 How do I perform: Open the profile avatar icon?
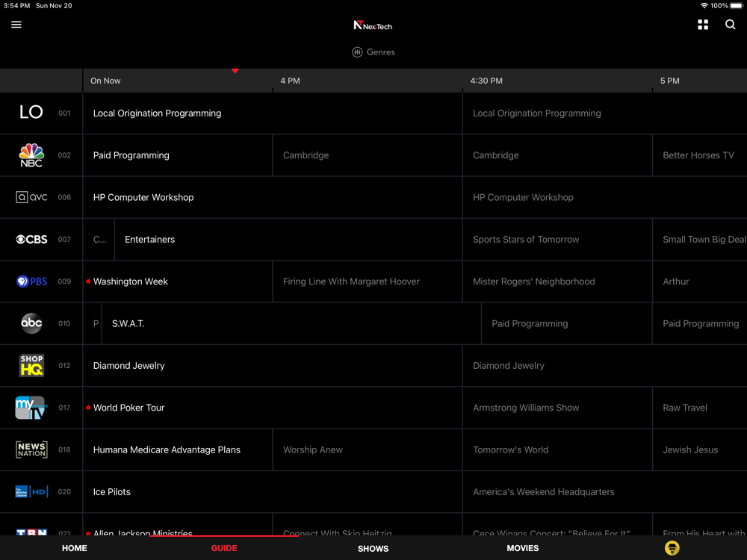(672, 548)
